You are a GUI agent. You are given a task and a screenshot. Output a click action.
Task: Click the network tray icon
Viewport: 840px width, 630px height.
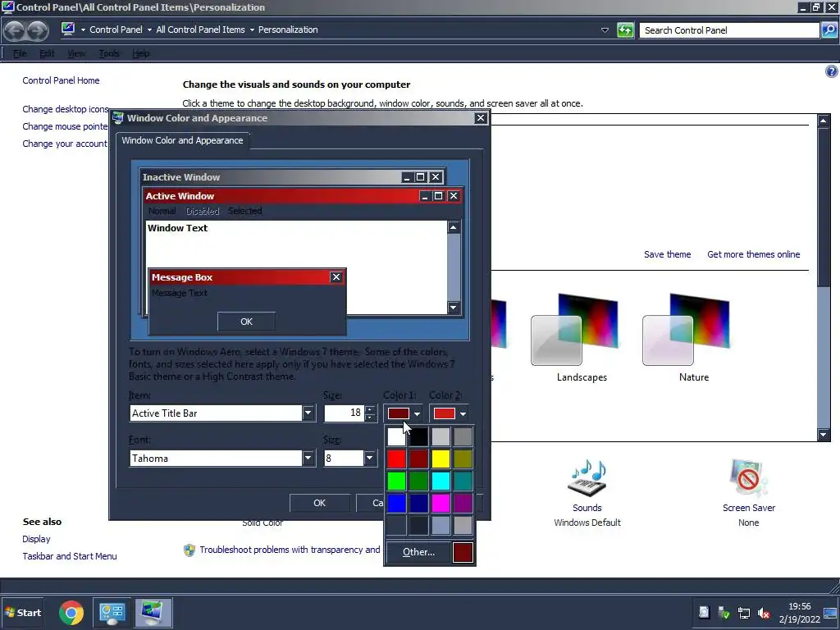pyautogui.click(x=743, y=613)
